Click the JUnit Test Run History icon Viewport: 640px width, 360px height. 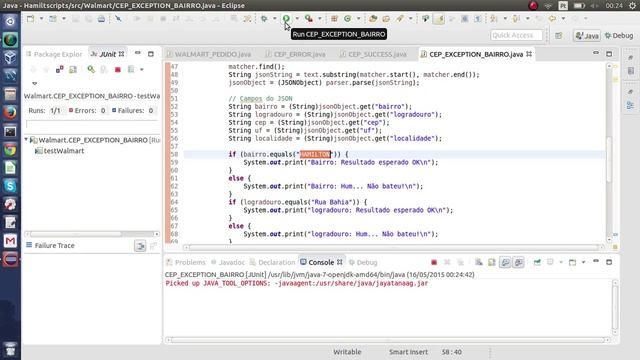(131, 69)
